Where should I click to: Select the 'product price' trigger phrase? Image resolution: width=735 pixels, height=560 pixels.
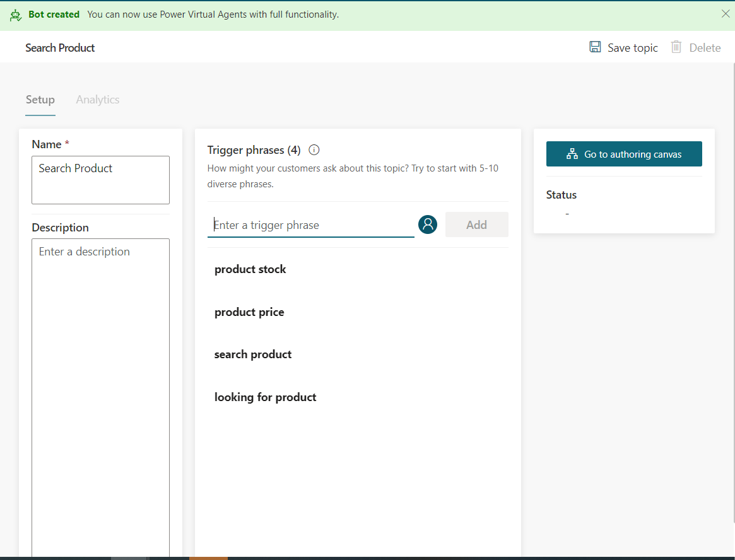pyautogui.click(x=249, y=312)
